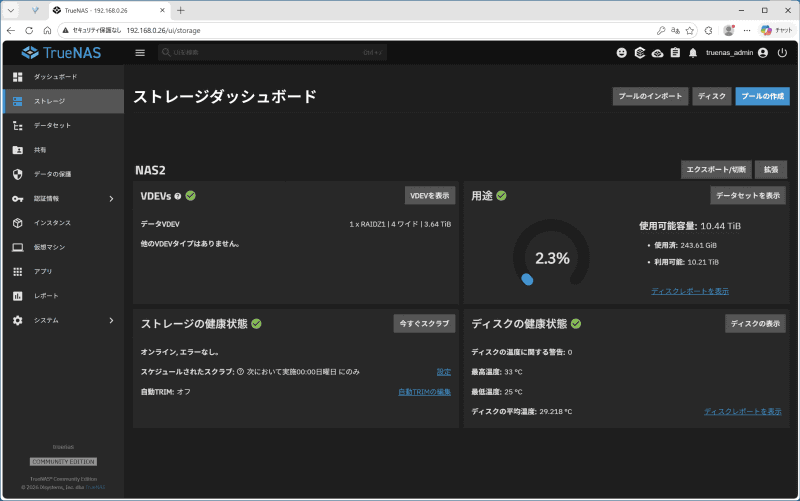This screenshot has height=501, width=800.
Task: Open the スクラブ 設定 link
Action: coord(444,372)
